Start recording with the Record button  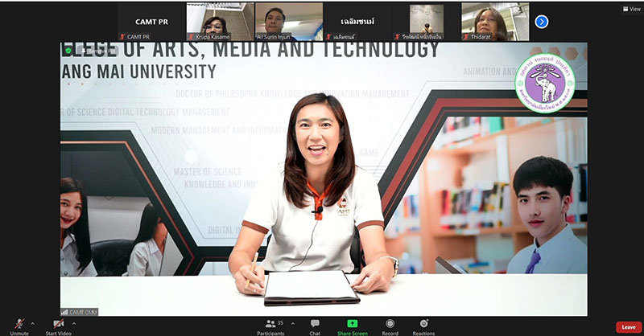[x=390, y=327]
